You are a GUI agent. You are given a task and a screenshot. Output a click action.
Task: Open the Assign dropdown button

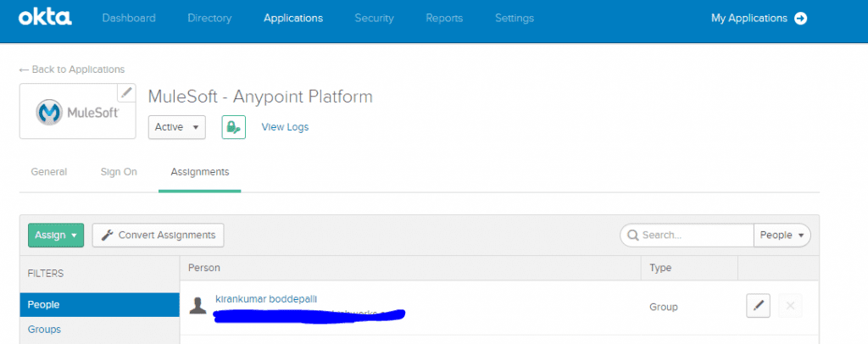[x=56, y=235]
